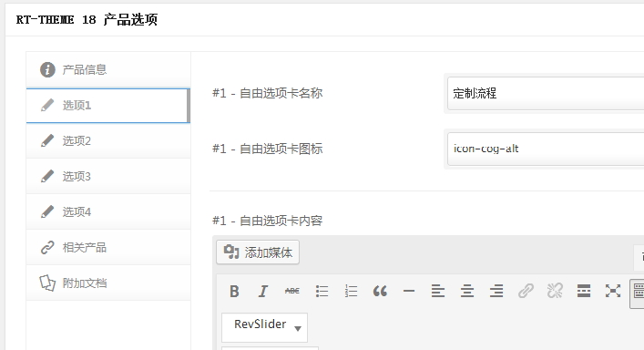Image resolution: width=644 pixels, height=350 pixels.
Task: Select the 选项1 tab
Action: pos(107,106)
